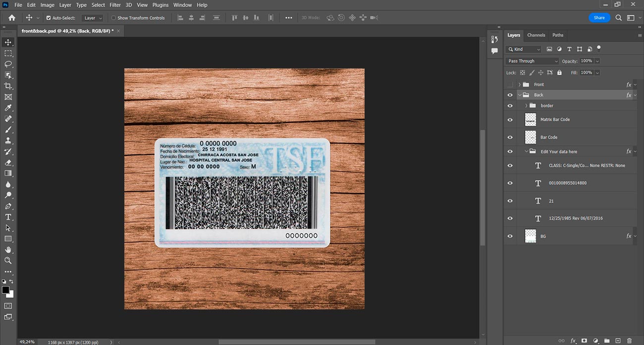Screen dimensions: 644x345
Task: Click Lock all padlock icon
Action: click(x=559, y=72)
